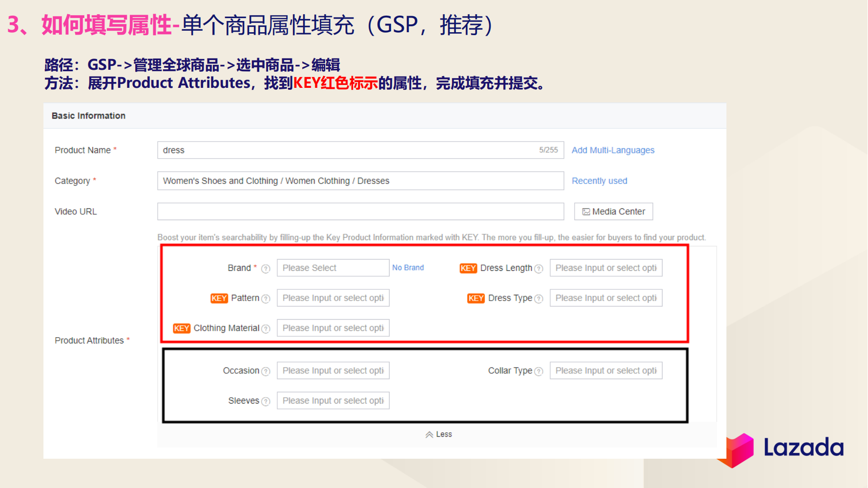Click the Sleeves input box
The width and height of the screenshot is (868, 488).
333,400
